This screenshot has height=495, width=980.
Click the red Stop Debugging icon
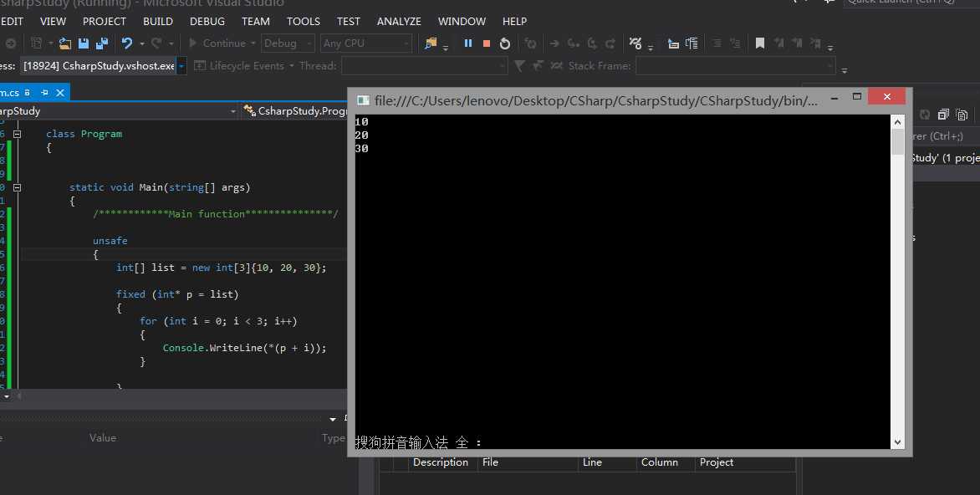pyautogui.click(x=487, y=43)
